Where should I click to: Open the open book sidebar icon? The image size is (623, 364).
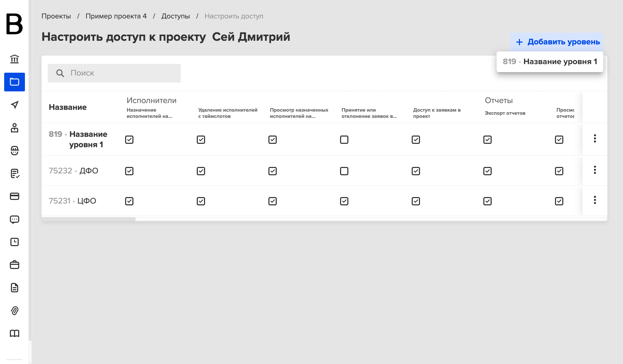click(x=15, y=333)
